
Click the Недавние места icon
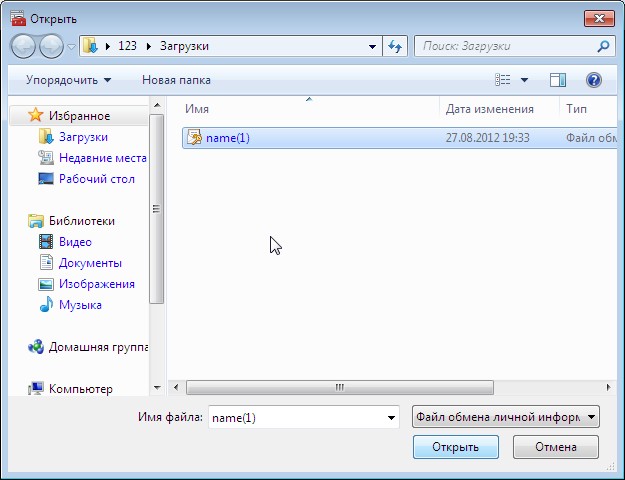click(x=46, y=158)
